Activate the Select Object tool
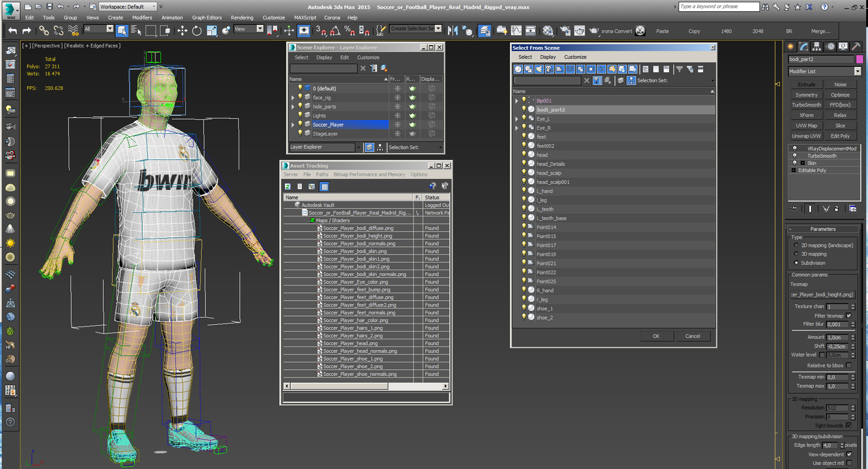868x469 pixels. tap(122, 30)
